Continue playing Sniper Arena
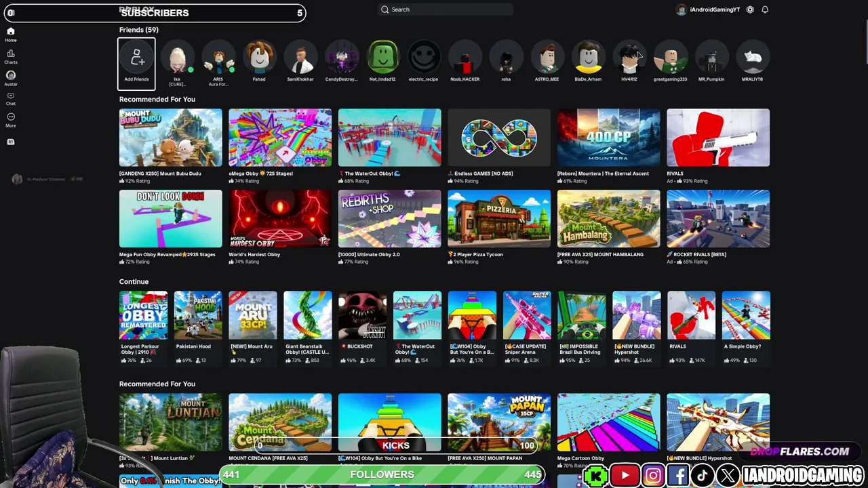 (527, 315)
